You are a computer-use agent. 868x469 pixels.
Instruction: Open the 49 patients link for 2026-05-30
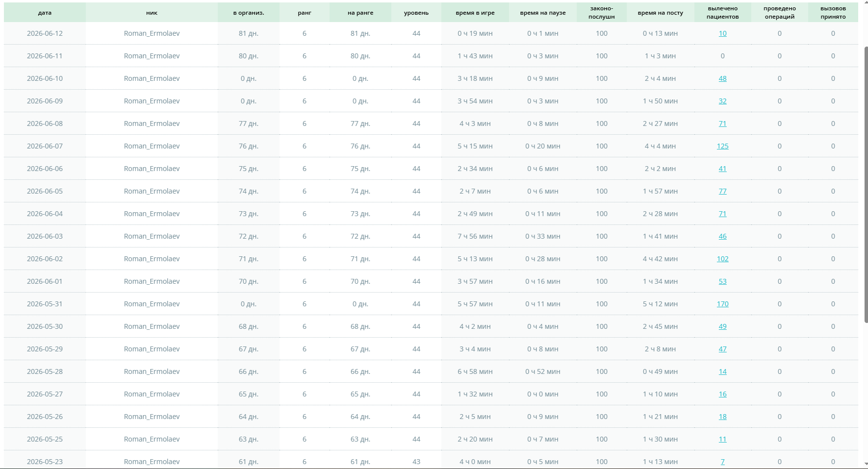722,326
